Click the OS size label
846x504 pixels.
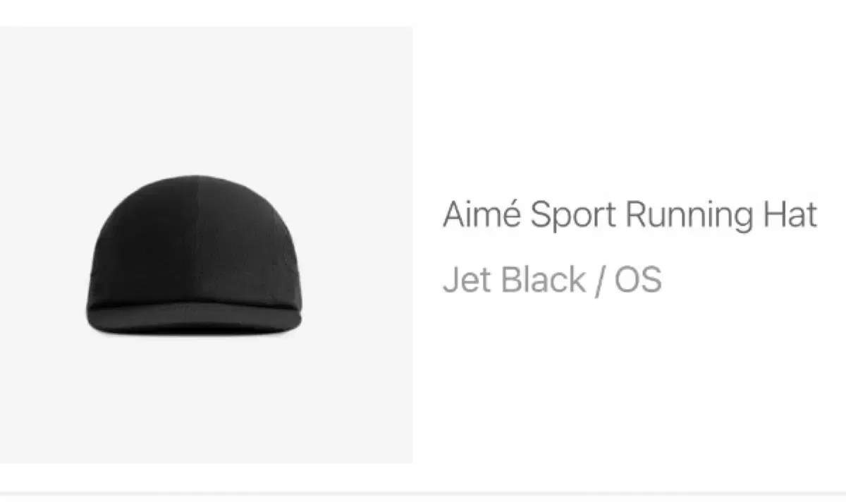[638, 280]
